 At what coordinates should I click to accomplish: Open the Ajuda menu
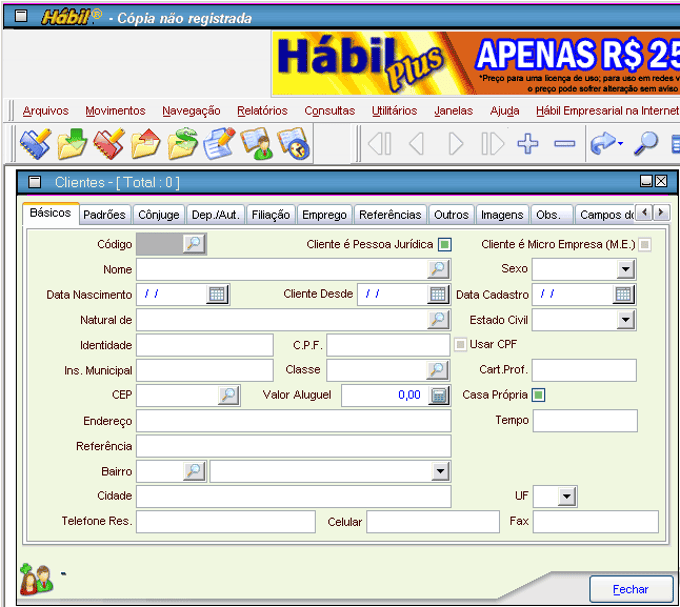pyautogui.click(x=504, y=111)
